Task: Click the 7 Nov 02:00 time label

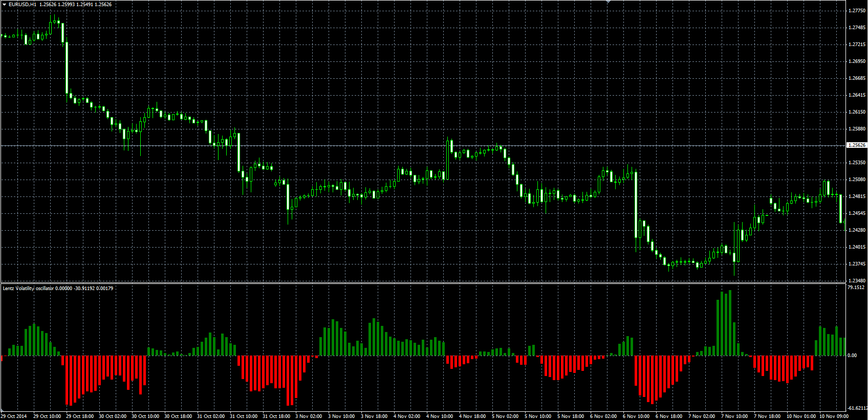Action: pyautogui.click(x=702, y=416)
